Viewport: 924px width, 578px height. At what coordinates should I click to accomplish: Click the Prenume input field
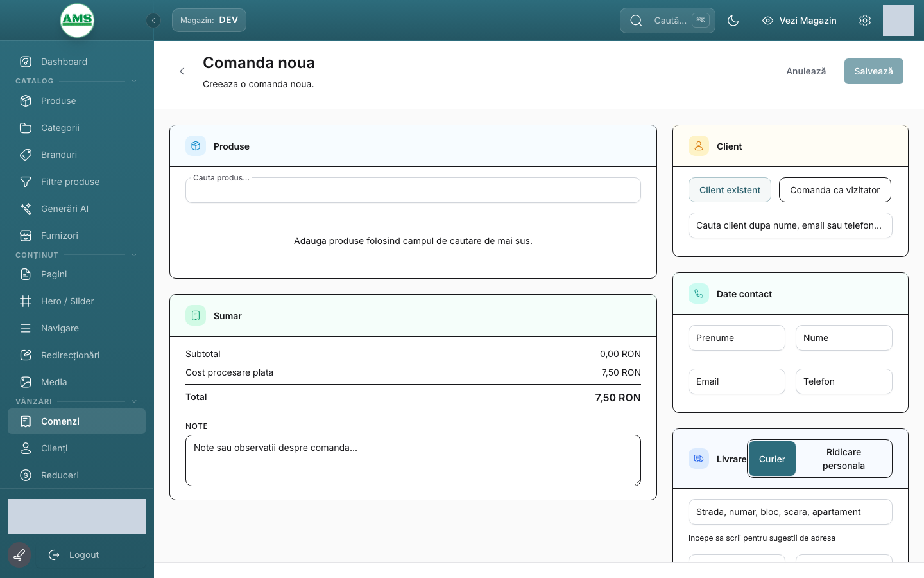point(737,338)
